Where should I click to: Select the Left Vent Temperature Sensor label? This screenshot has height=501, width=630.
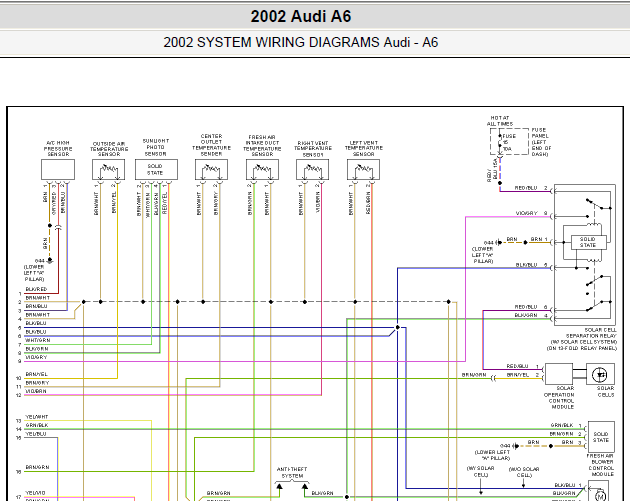364,148
